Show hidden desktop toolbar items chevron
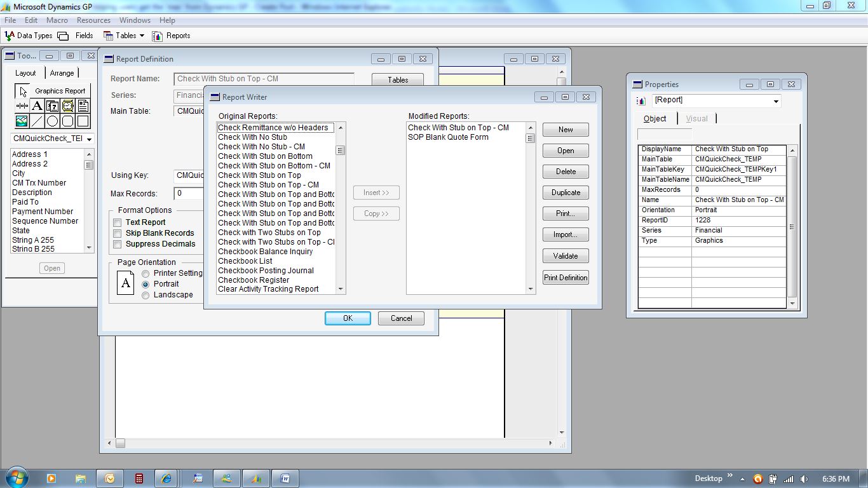The height and width of the screenshot is (488, 868). click(x=730, y=475)
